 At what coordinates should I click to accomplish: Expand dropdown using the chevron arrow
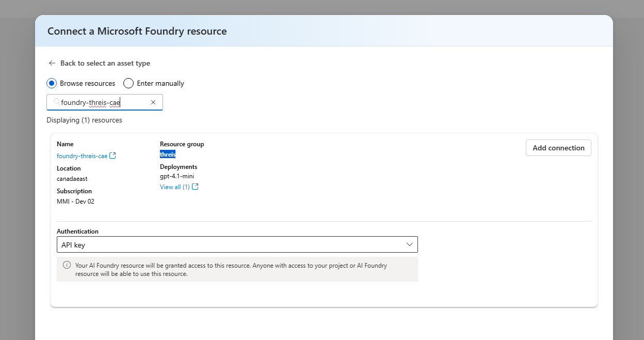tap(410, 244)
